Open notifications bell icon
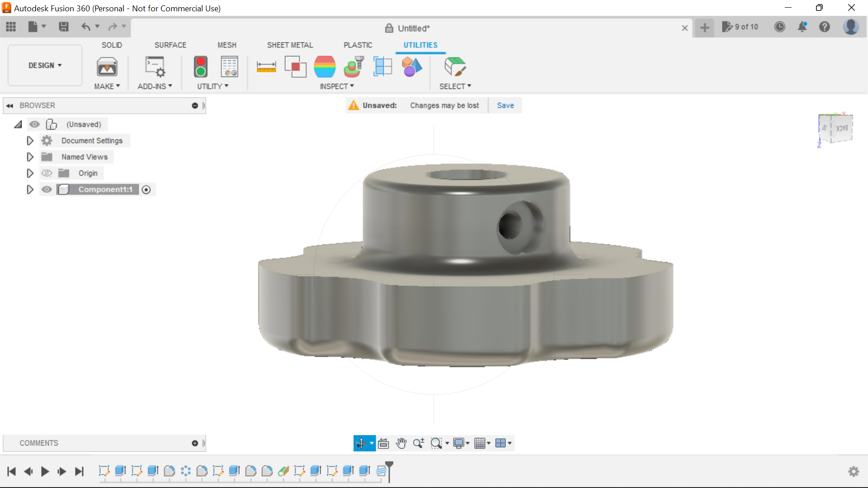This screenshot has height=488, width=868. 802,27
